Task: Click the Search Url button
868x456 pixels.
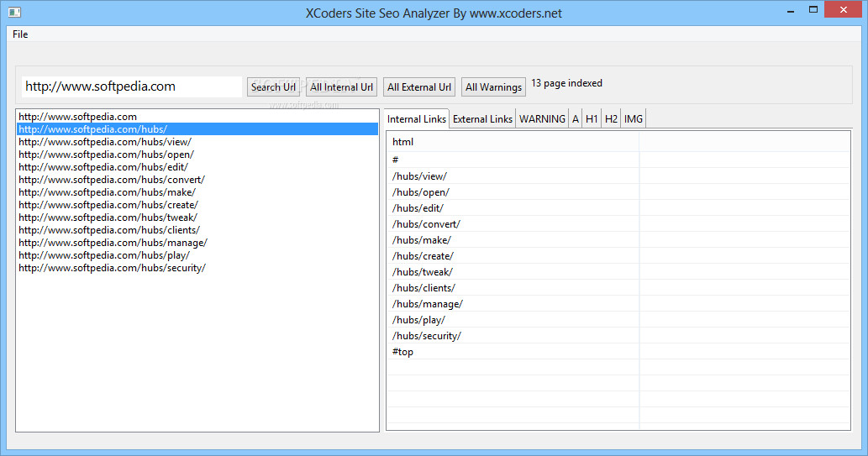Action: 273,86
